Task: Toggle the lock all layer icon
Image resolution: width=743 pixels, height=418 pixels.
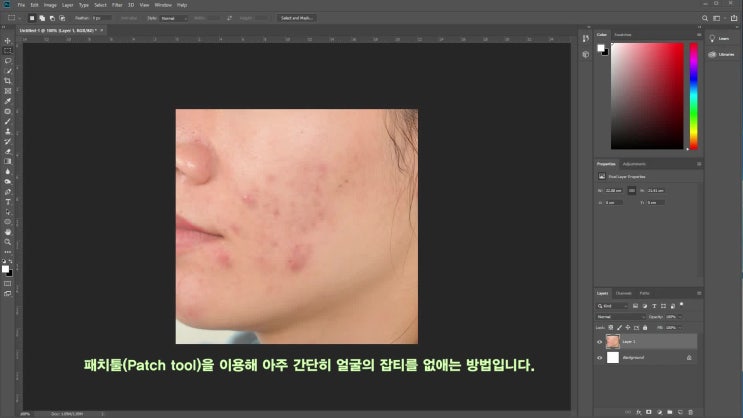Action: pyautogui.click(x=645, y=327)
